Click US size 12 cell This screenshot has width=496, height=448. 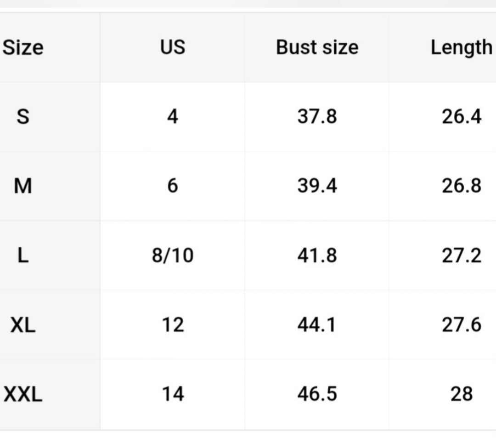tap(173, 325)
